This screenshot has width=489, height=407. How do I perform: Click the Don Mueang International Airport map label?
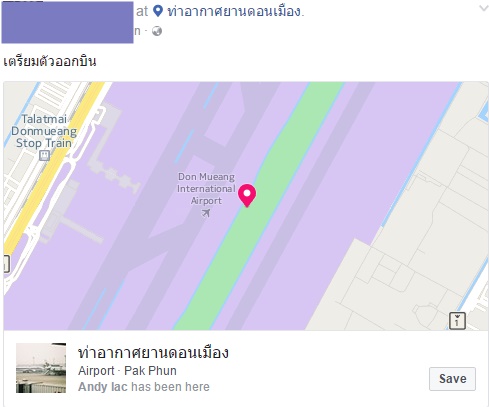pyautogui.click(x=206, y=189)
